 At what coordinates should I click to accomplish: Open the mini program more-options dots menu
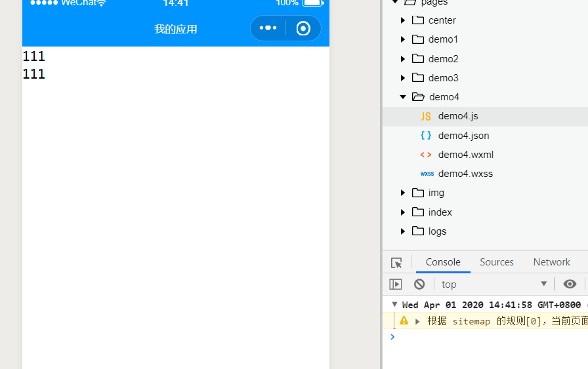268,28
